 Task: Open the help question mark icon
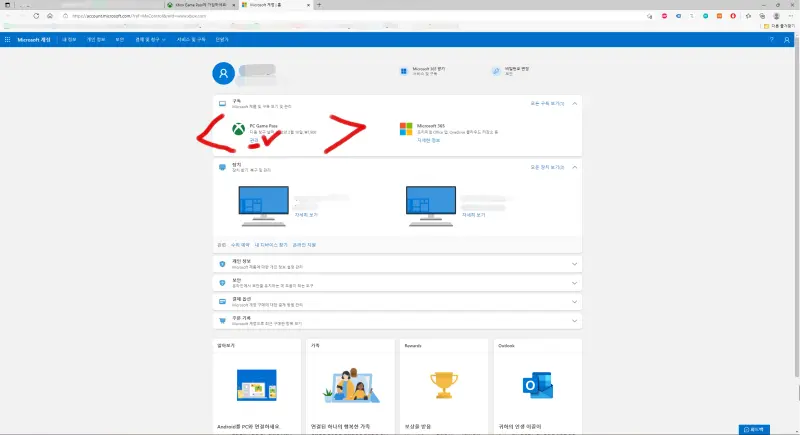click(771, 39)
